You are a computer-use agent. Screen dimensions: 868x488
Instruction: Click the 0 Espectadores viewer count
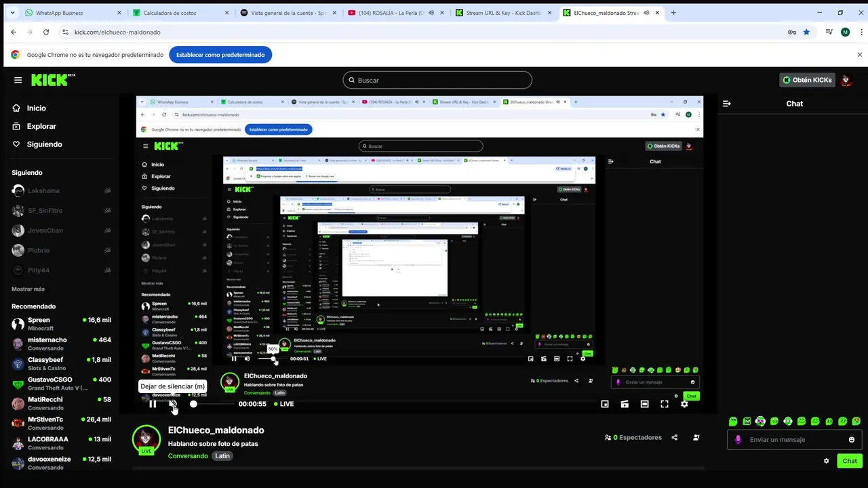tap(633, 438)
